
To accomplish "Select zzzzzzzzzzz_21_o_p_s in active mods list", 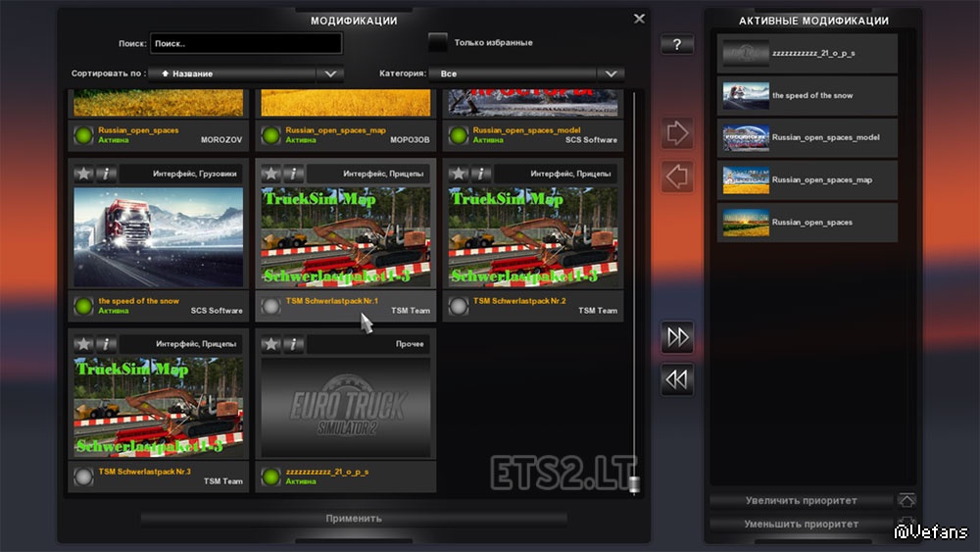I will tap(807, 53).
